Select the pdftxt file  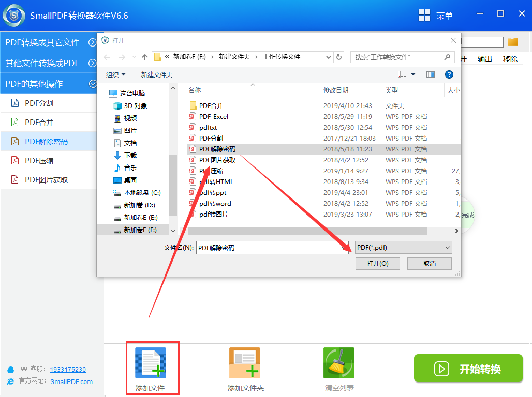point(203,128)
